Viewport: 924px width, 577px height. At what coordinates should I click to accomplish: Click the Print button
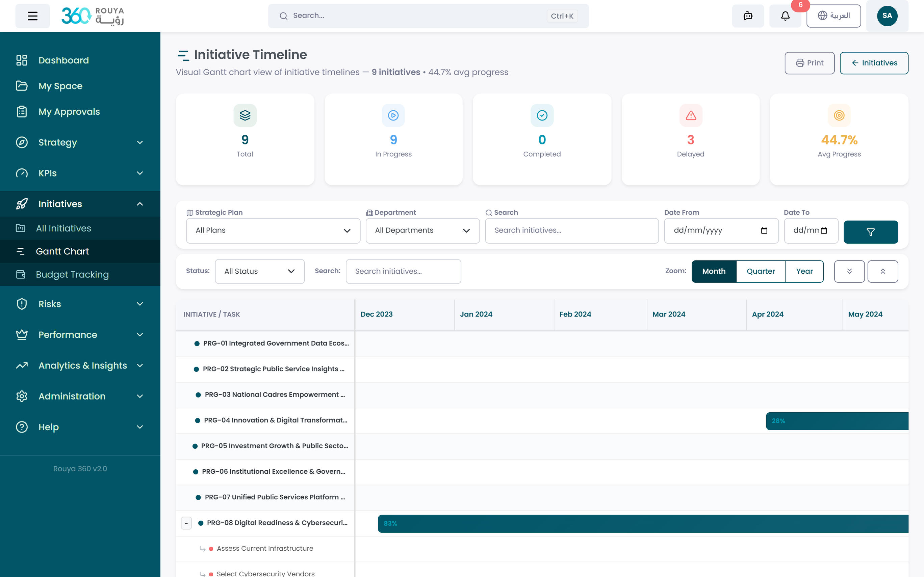810,63
